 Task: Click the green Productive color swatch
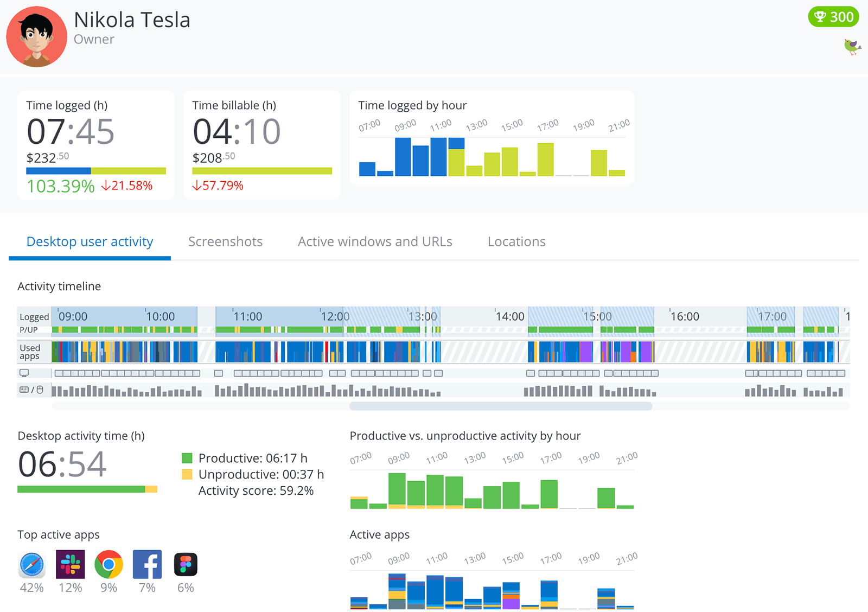pyautogui.click(x=187, y=458)
